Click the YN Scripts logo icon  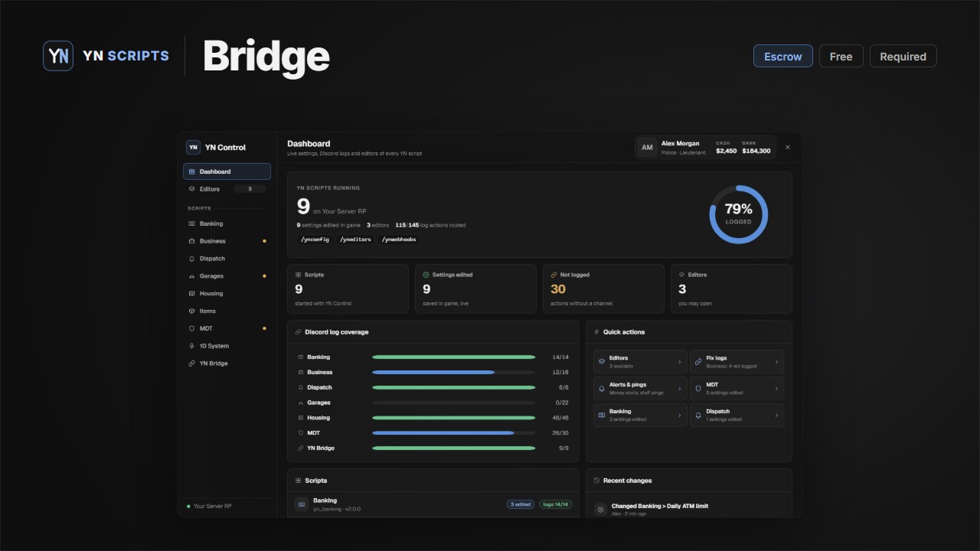point(58,56)
